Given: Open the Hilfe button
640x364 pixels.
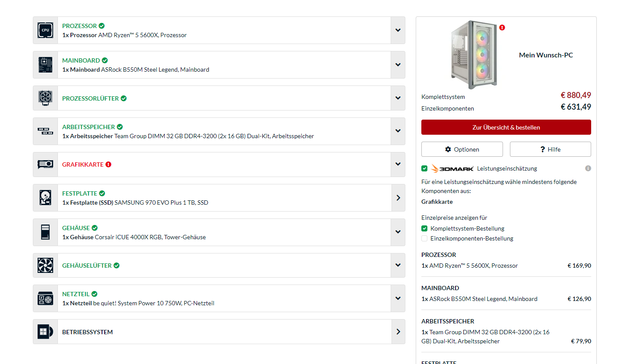Looking at the screenshot, I should click(x=551, y=149).
